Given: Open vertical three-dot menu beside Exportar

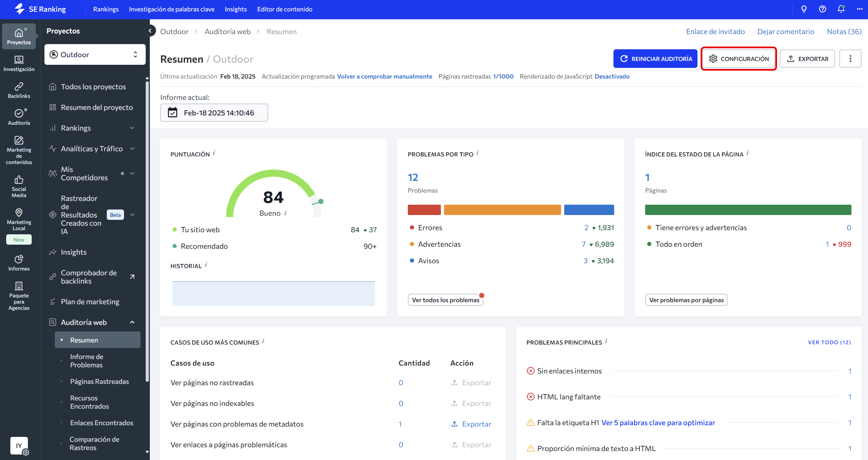Looking at the screenshot, I should (850, 59).
